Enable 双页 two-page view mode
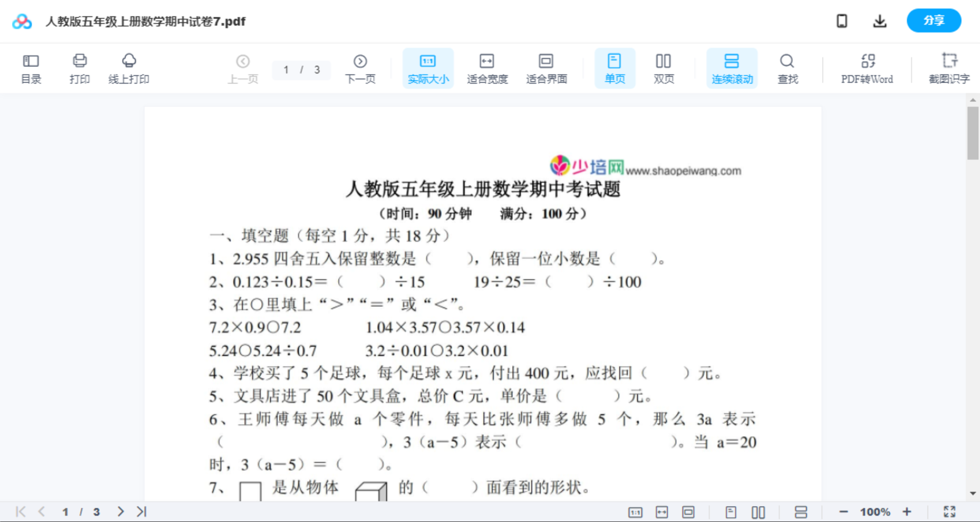980x522 pixels. 664,68
